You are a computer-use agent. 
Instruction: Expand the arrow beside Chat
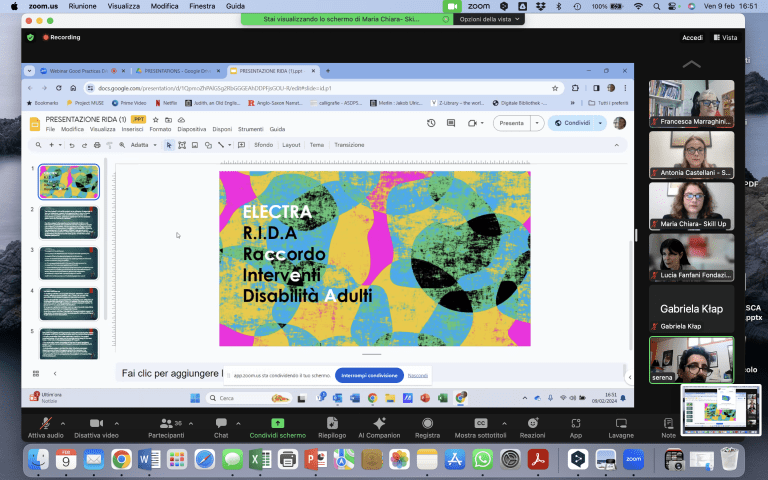(x=238, y=423)
